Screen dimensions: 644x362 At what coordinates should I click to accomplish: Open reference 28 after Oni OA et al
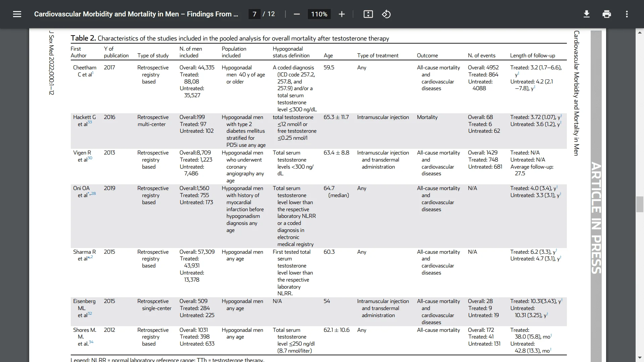coord(93,193)
